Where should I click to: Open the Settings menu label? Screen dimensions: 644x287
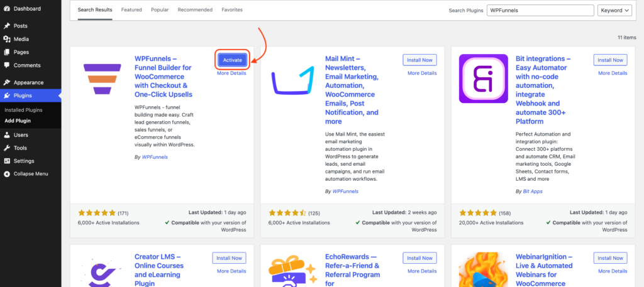[24, 161]
